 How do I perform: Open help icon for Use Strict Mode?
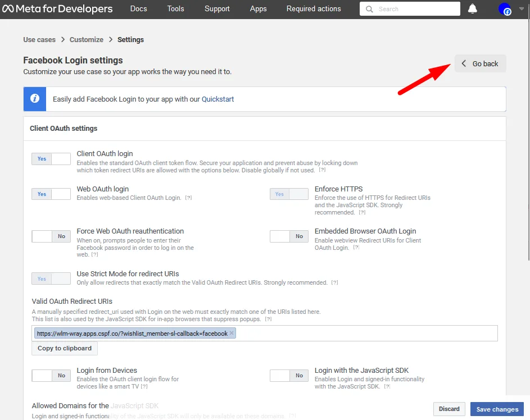(x=334, y=282)
